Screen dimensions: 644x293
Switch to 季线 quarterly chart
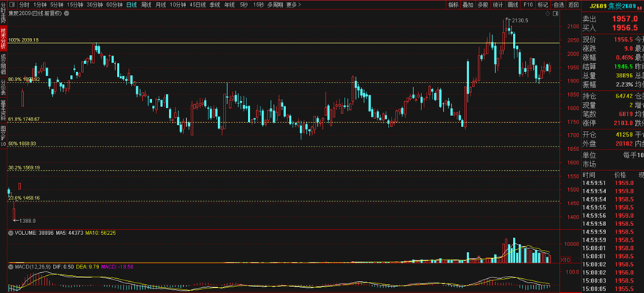215,5
